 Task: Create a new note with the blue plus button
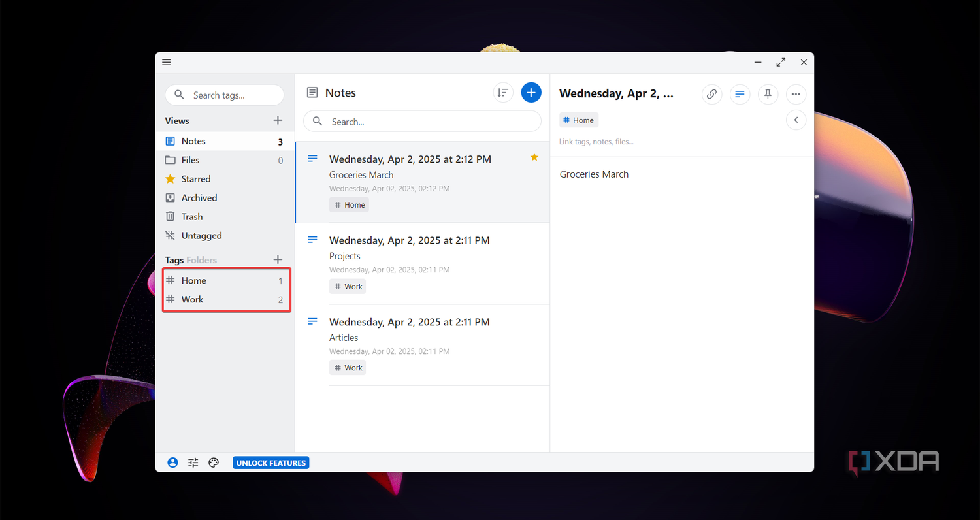[531, 93]
